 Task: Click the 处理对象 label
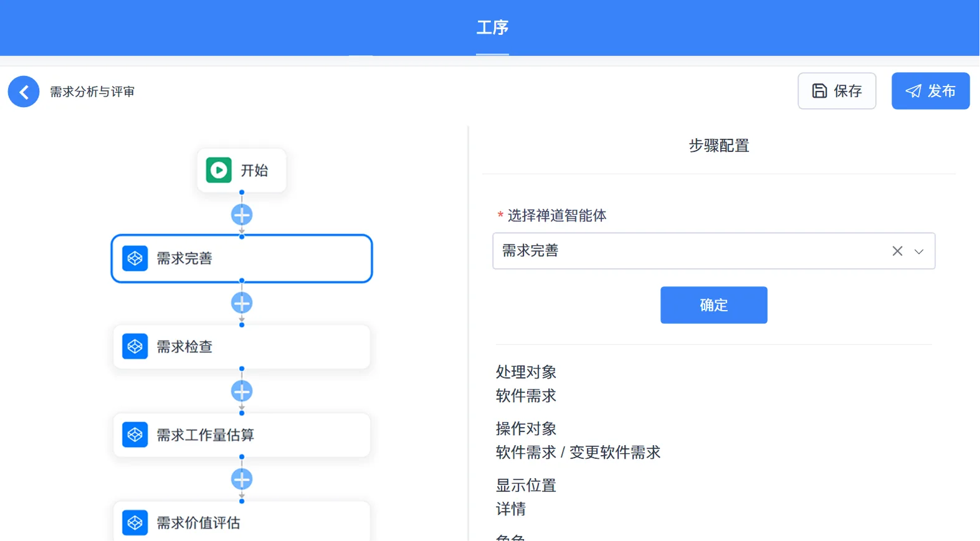526,372
